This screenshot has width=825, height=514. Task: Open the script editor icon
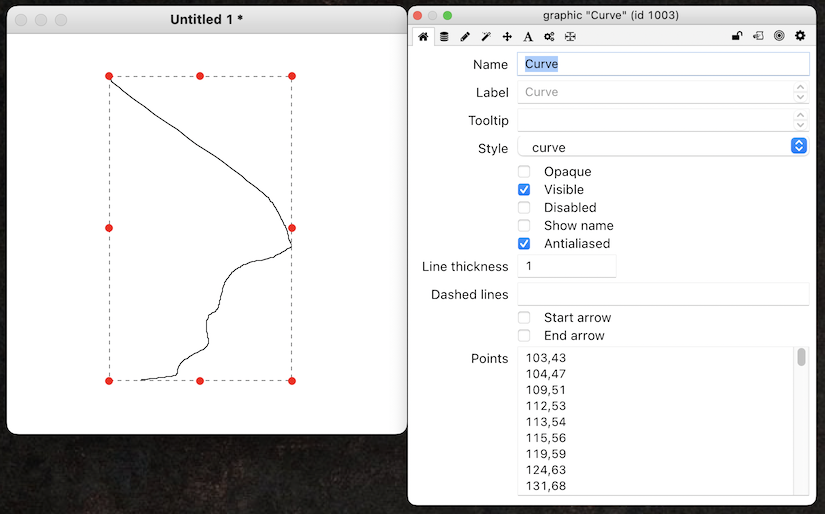(x=758, y=36)
